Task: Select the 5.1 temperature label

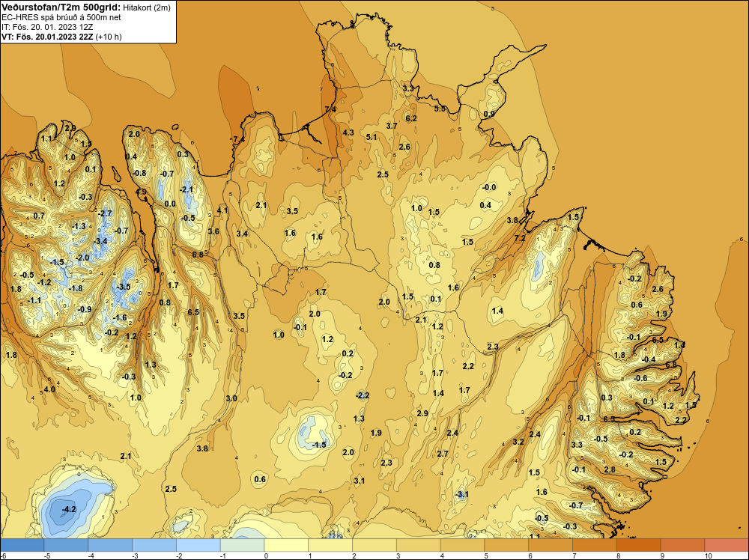Action: (372, 138)
